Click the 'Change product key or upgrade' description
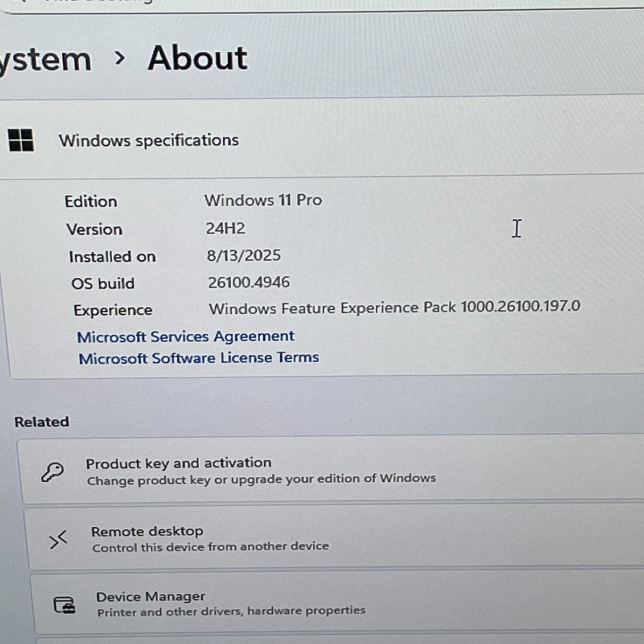 click(261, 480)
